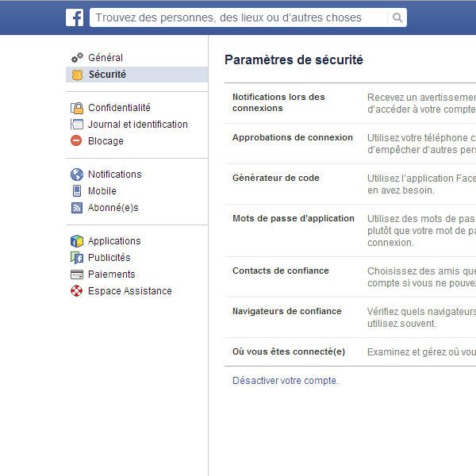This screenshot has height=476, width=476.
Task: Select the Sécurité menu item
Action: tap(137, 75)
